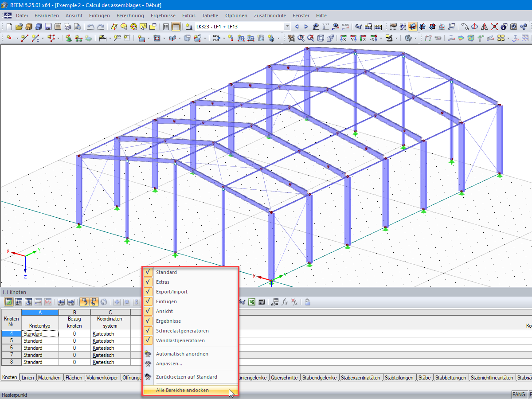This screenshot has width=532, height=399.
Task: Click the red X delete icon in toolbar
Action: click(494, 26)
